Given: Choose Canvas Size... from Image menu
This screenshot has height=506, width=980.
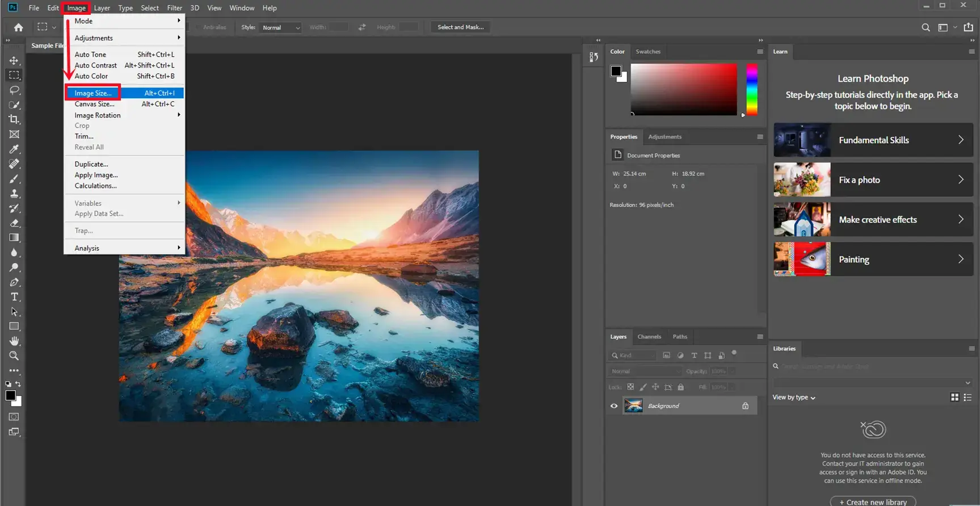Looking at the screenshot, I should tap(125, 104).
